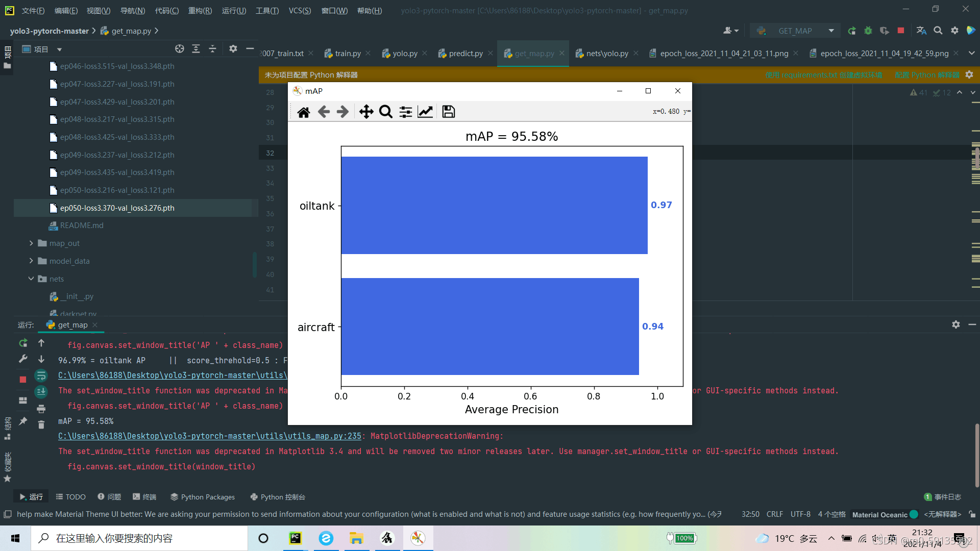Click the Save figure floppy disk icon
Viewport: 980px width, 551px height.
click(x=448, y=112)
